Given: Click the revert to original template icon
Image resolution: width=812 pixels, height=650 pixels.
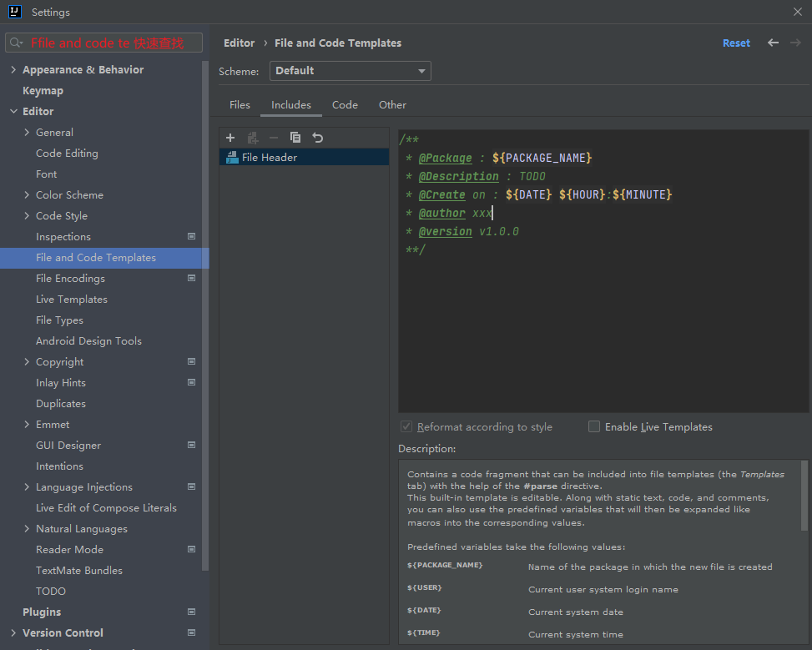Looking at the screenshot, I should click(x=317, y=138).
